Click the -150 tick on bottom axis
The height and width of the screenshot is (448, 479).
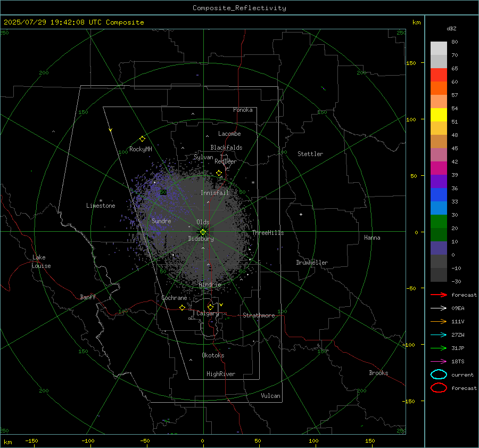(31, 441)
